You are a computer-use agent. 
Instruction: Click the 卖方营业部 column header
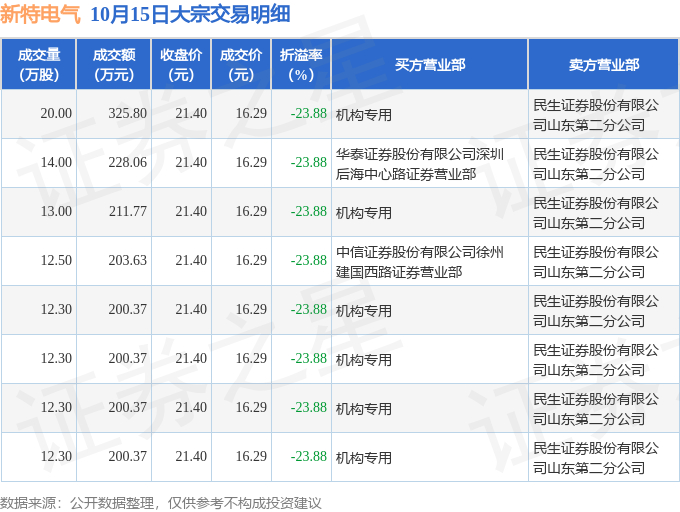[604, 65]
